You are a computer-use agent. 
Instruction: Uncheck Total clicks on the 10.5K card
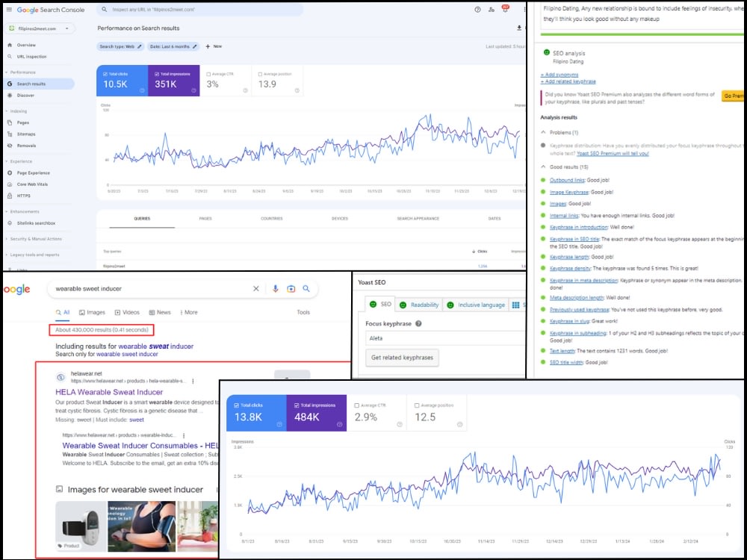[x=105, y=74]
